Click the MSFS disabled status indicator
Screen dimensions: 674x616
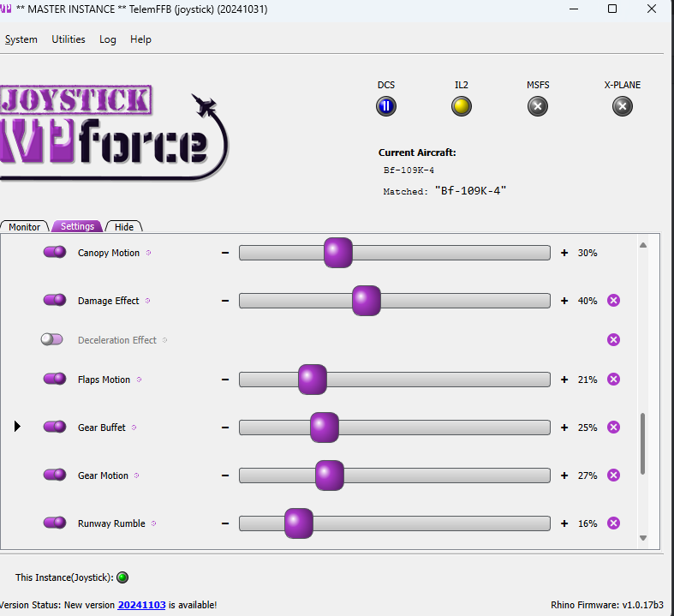click(x=538, y=106)
